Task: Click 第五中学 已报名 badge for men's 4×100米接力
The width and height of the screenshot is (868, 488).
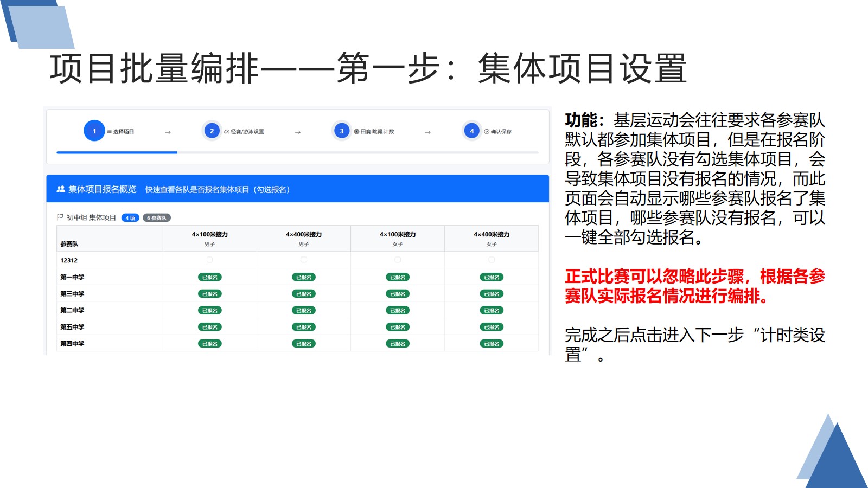Action: [209, 327]
